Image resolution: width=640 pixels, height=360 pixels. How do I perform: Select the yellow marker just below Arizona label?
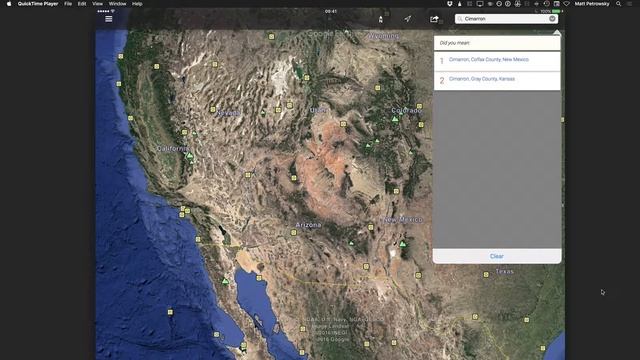[293, 233]
